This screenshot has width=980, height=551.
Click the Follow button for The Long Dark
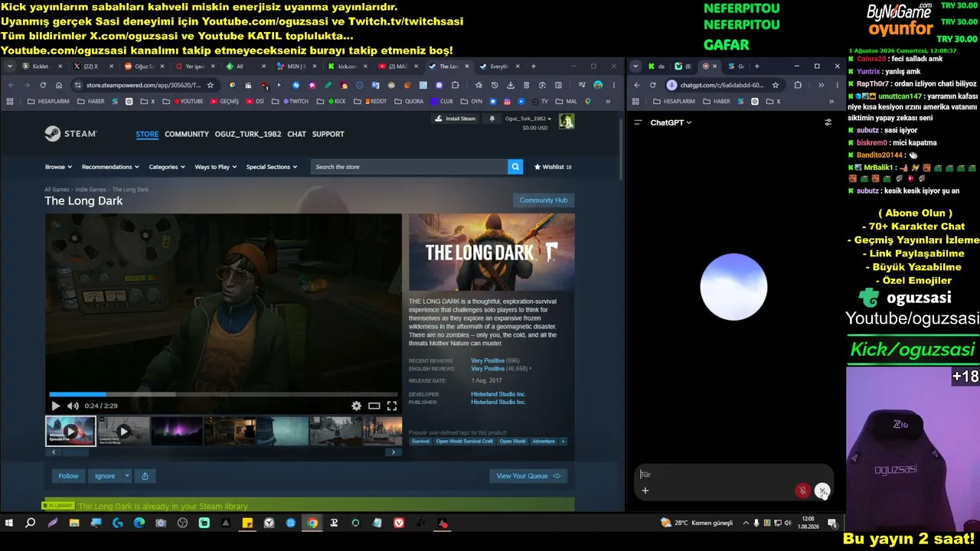[68, 476]
